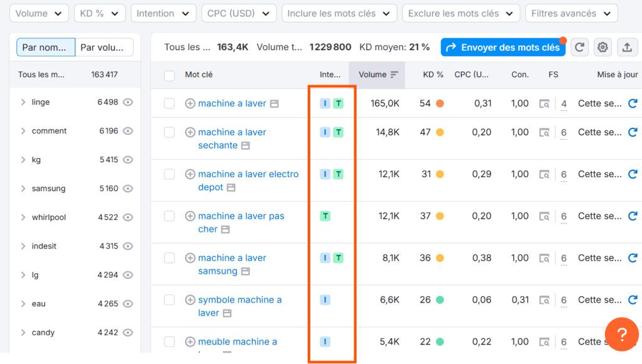This screenshot has height=364, width=642.
Task: Add 'machine a laver samsung' via plus icon
Action: pyautogui.click(x=190, y=258)
